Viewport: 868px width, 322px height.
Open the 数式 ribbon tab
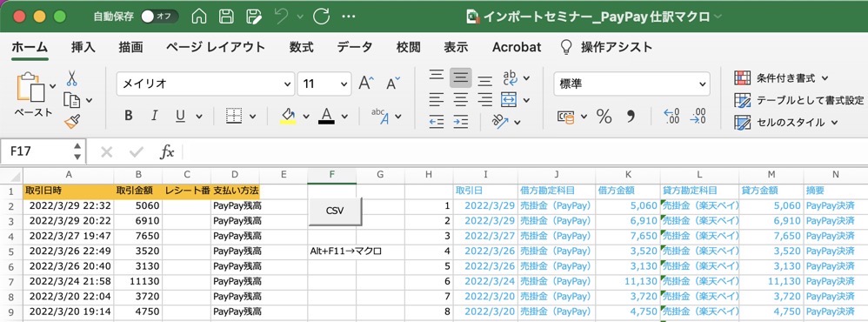[x=301, y=48]
